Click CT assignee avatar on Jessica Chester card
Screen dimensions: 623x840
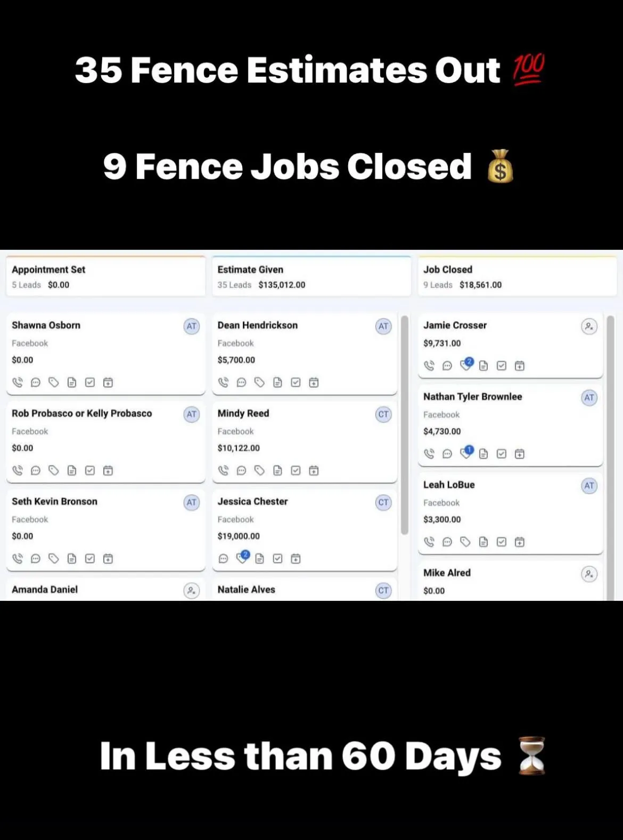pos(383,502)
